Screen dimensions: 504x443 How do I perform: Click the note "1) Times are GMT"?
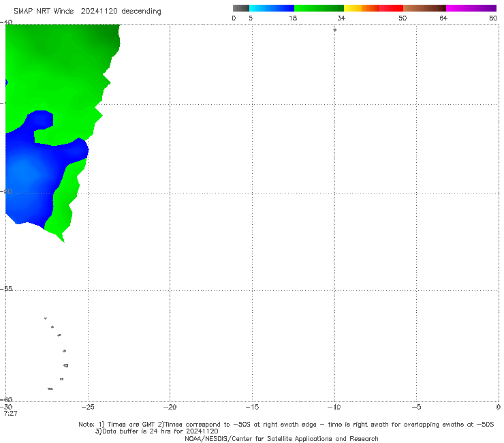click(127, 425)
